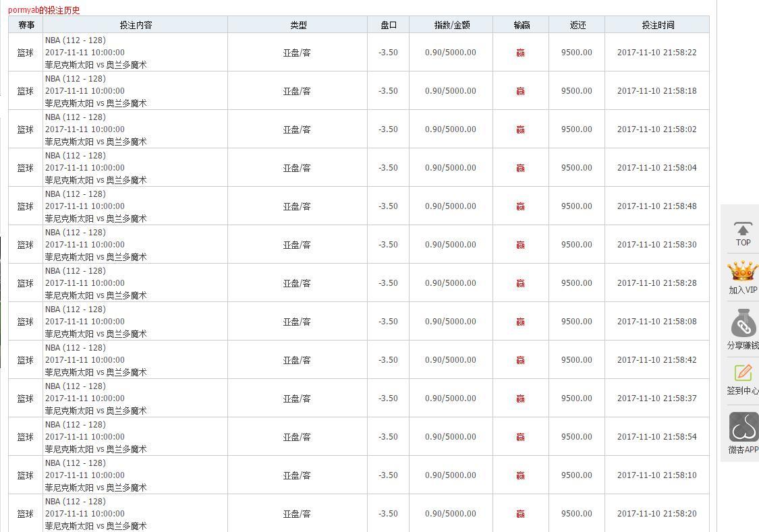The width and height of the screenshot is (759, 532).
Task: Select the 9500.00 payout in the 21:58:30 row
Action: tap(576, 245)
